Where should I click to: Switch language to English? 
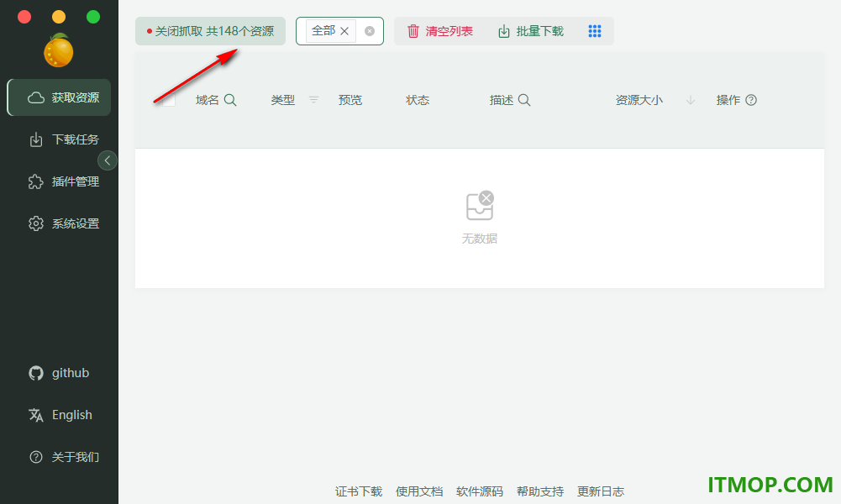click(x=59, y=414)
